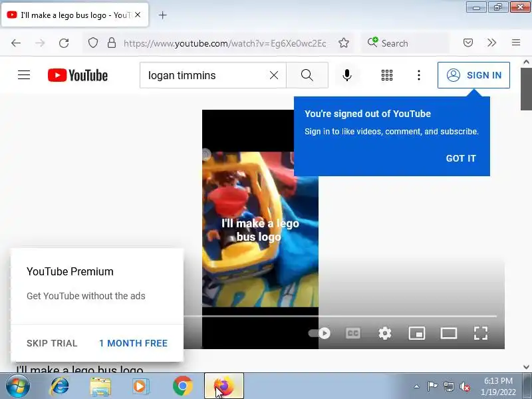The height and width of the screenshot is (399, 532).
Task: Expand more toolbar tools chevron
Action: pos(491,43)
